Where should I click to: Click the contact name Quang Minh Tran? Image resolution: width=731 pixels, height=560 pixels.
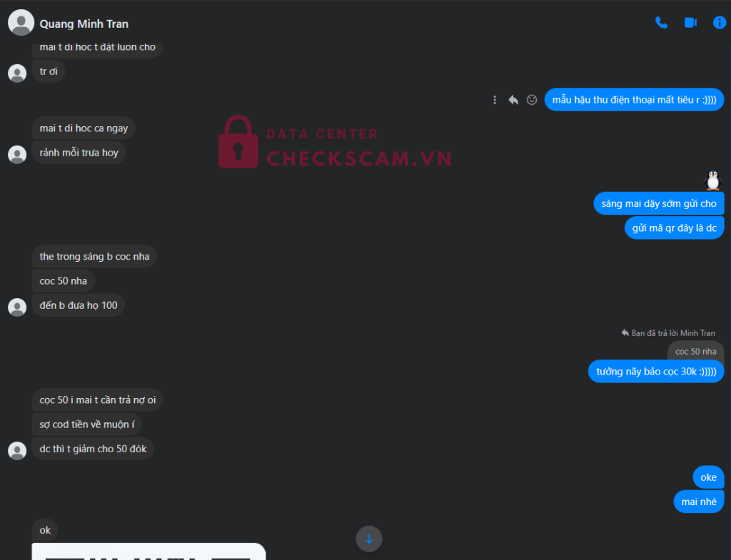[84, 24]
